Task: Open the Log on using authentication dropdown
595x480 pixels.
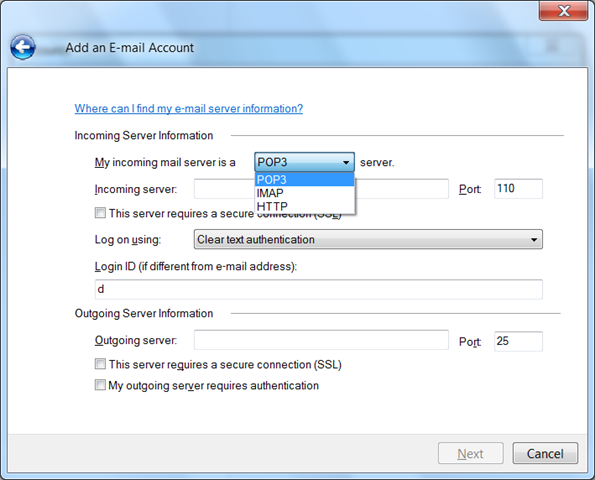Action: tap(368, 239)
